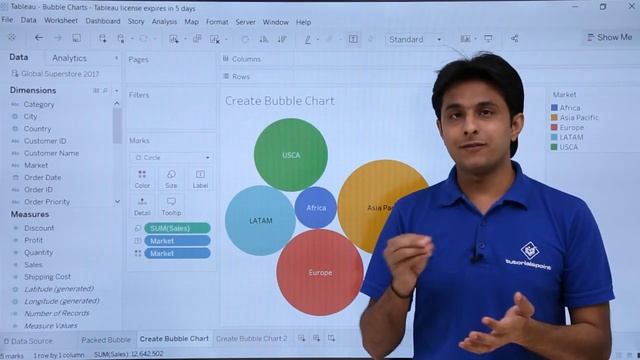Click the Share workbook toolbar icon

515,39
